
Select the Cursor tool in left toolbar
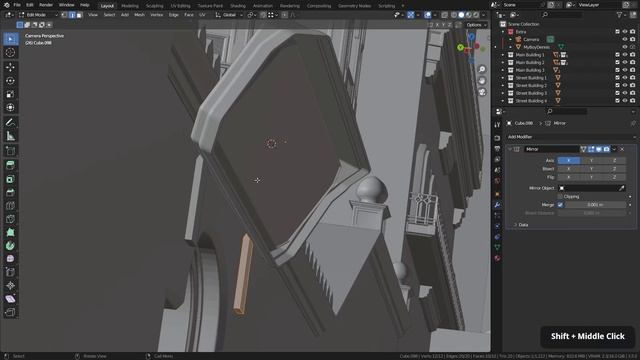10,53
